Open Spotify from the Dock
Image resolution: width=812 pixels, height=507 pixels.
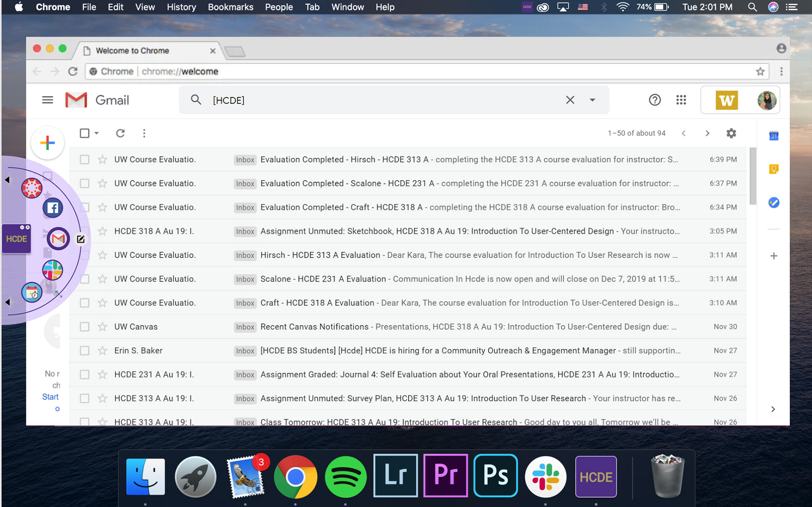click(346, 477)
